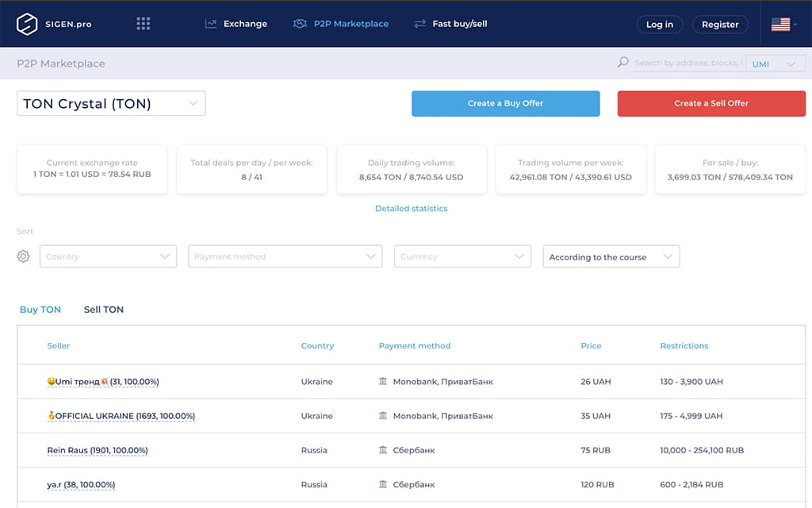Open seller ya.r profile link
The height and width of the screenshot is (508, 812).
[82, 484]
